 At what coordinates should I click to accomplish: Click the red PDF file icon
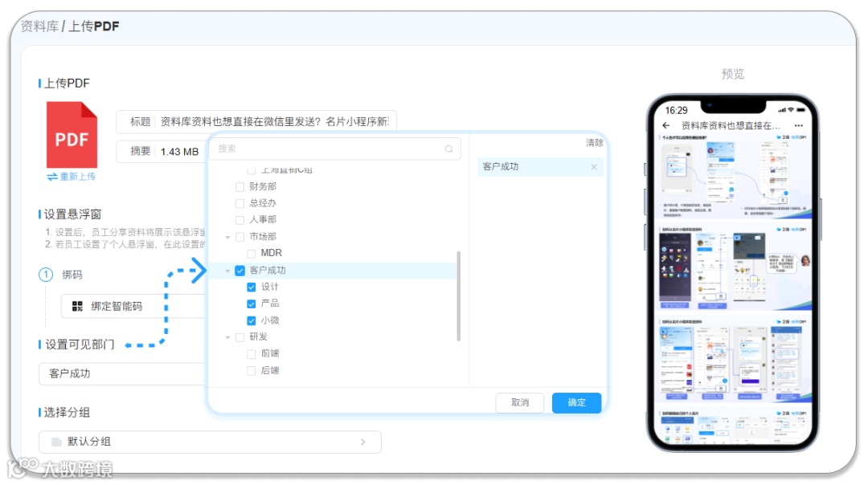tap(72, 134)
